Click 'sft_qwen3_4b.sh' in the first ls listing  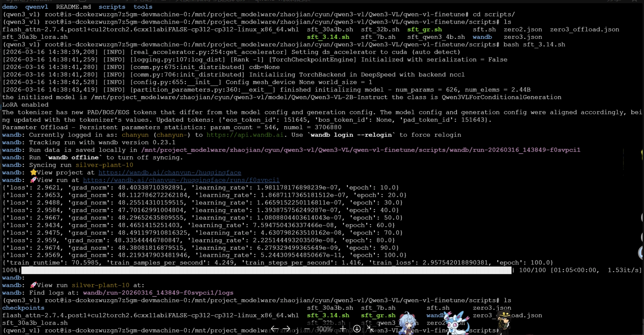436,37
